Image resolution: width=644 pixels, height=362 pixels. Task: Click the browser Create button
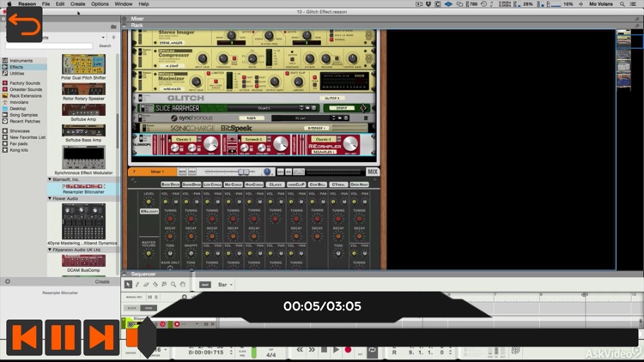pyautogui.click(x=102, y=281)
